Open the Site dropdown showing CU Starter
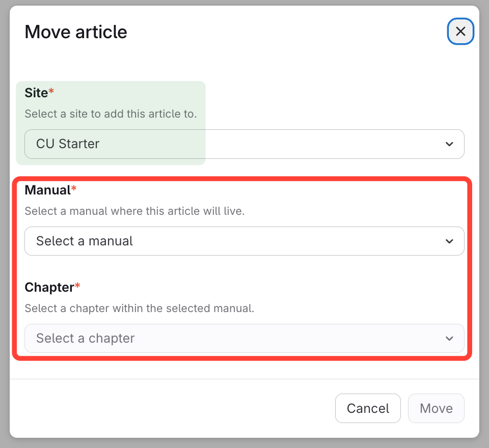The image size is (489, 448). (x=244, y=144)
